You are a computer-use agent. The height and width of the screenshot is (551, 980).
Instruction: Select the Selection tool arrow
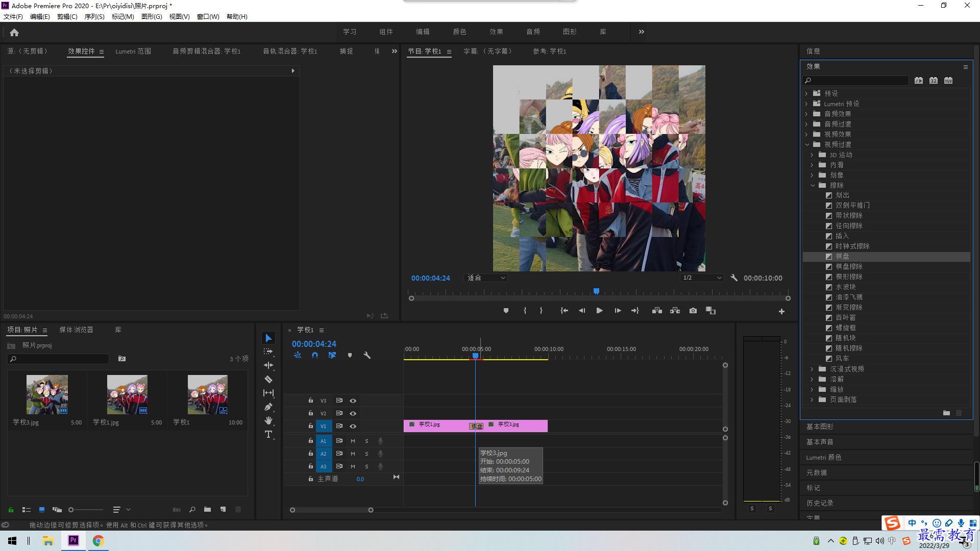268,338
